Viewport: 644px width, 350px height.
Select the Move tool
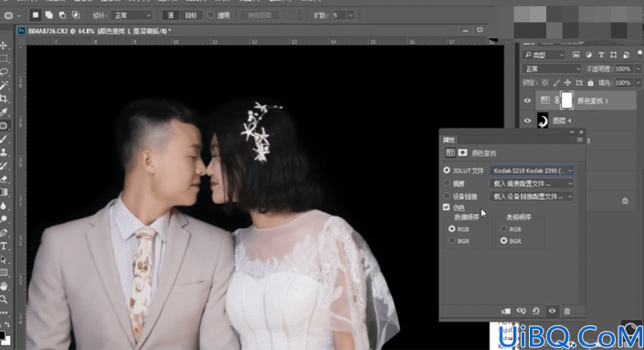tap(4, 45)
